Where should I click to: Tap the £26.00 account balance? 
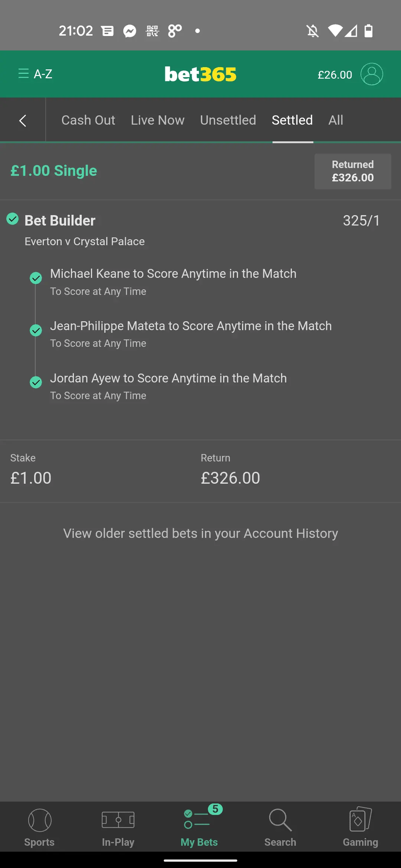point(335,75)
